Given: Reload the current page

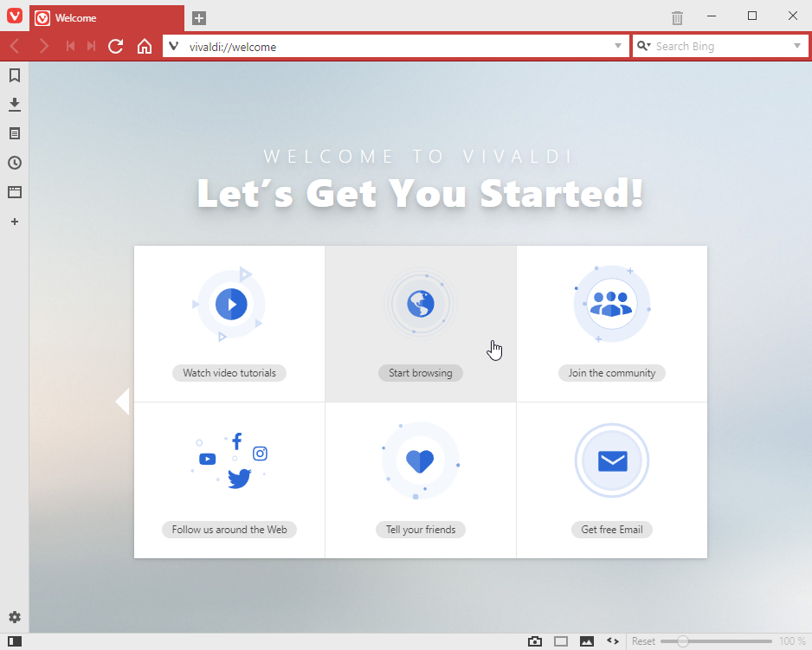Looking at the screenshot, I should click(x=115, y=46).
